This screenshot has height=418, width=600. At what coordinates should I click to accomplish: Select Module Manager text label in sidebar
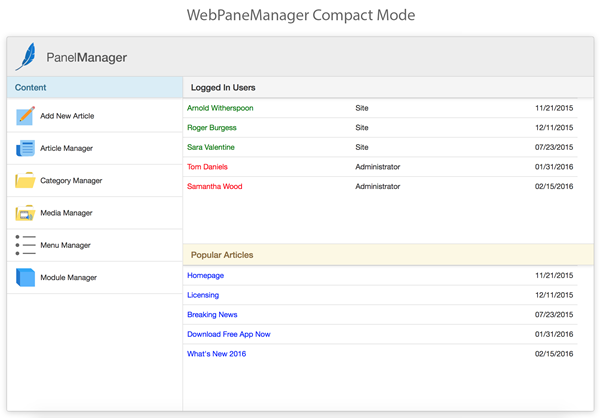(68, 277)
